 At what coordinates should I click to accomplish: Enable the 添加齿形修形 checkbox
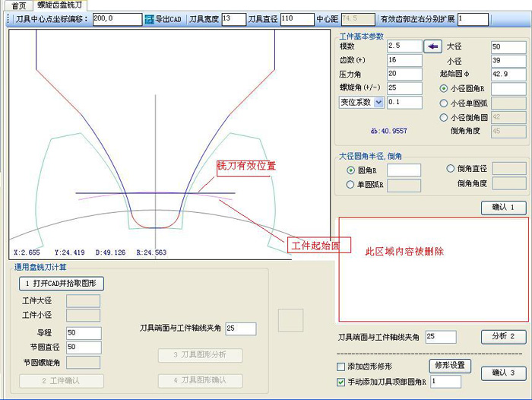(x=340, y=367)
